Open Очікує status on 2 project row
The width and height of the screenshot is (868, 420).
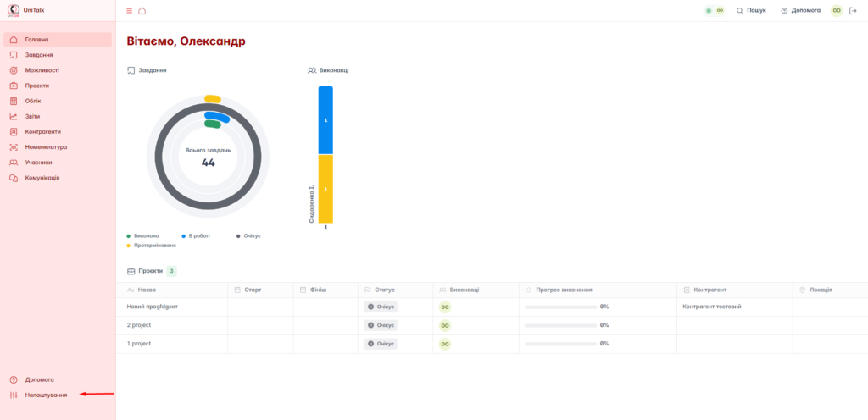pos(381,325)
